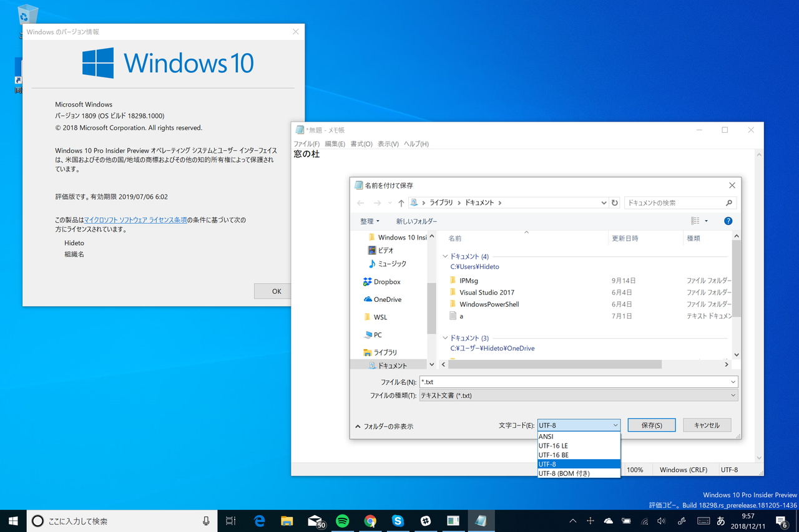Click the Help question mark in Save dialog
Viewport: 799px width, 532px height.
(x=728, y=220)
